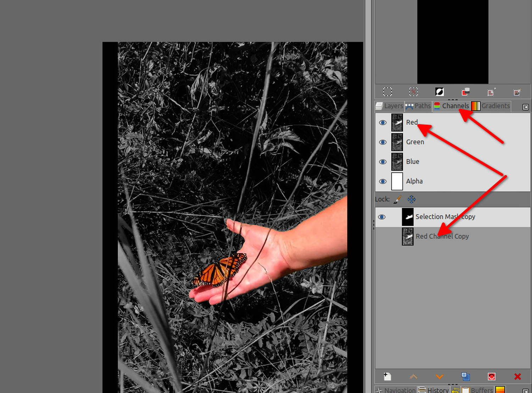Viewport: 532px width, 393px height.
Task: Save the selection to a channel
Action: point(465,92)
